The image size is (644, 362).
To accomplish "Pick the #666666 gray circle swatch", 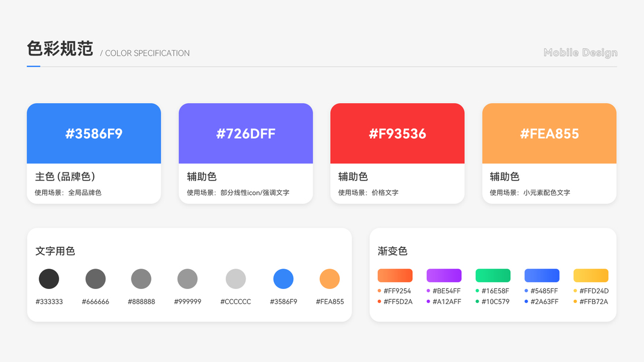I will [95, 279].
